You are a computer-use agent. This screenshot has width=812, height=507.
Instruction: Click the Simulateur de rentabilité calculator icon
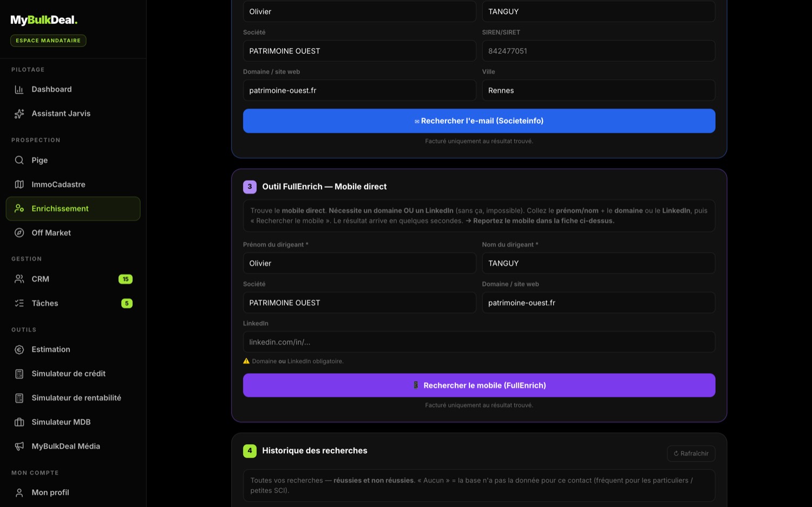tap(19, 398)
